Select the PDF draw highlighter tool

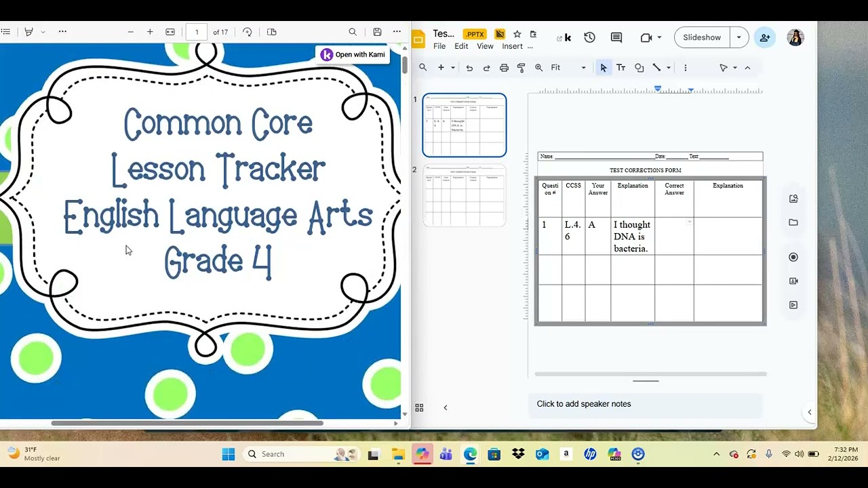[x=28, y=32]
